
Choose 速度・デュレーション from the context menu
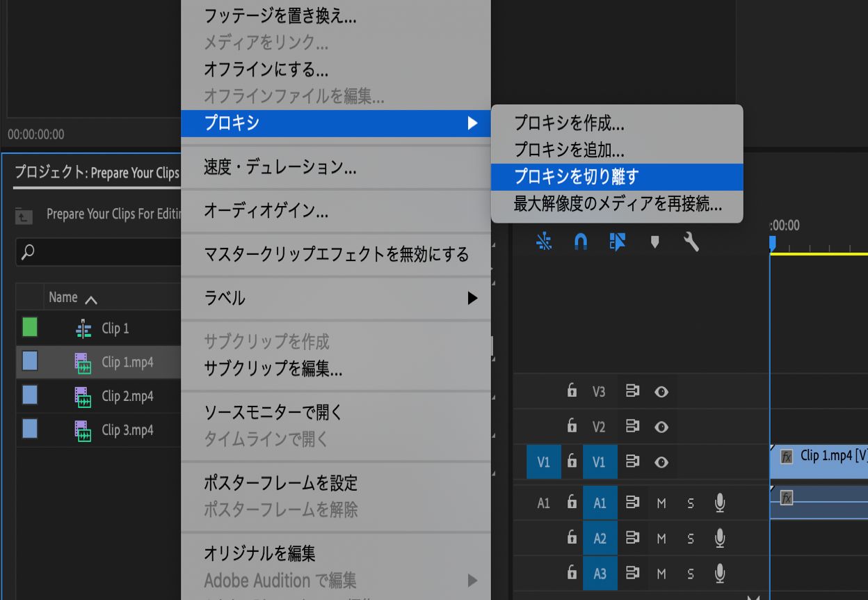click(x=278, y=166)
